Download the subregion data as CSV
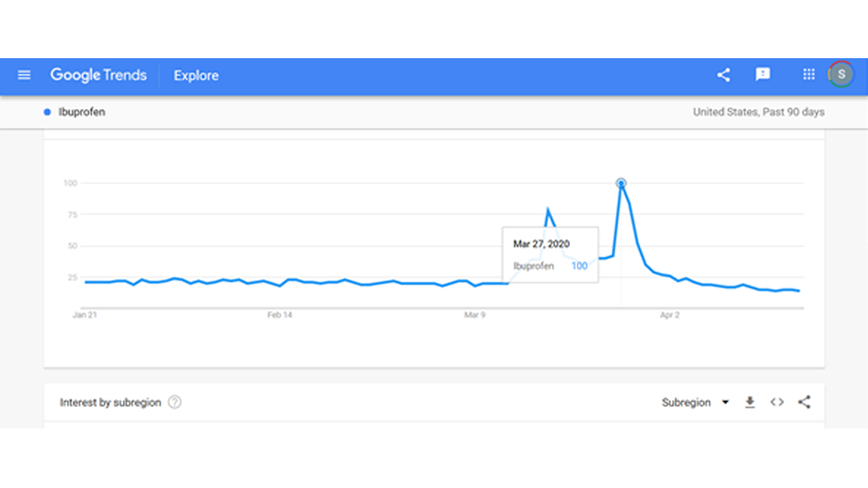 pyautogui.click(x=750, y=403)
